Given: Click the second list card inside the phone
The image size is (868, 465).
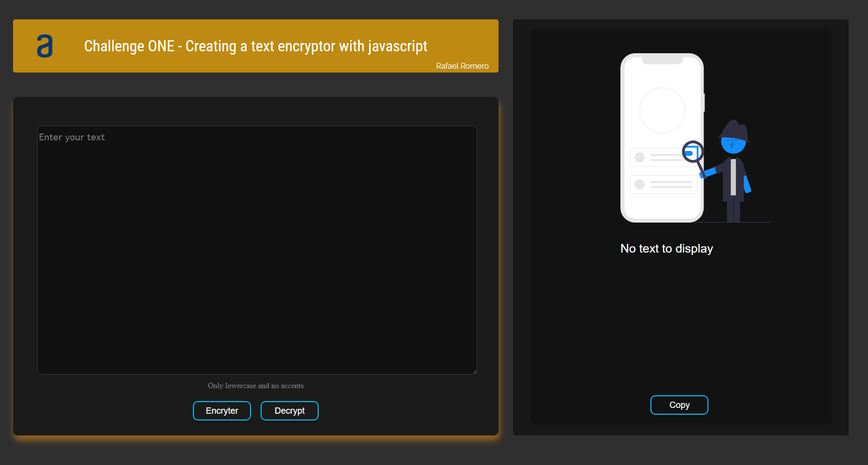Looking at the screenshot, I should tap(662, 184).
